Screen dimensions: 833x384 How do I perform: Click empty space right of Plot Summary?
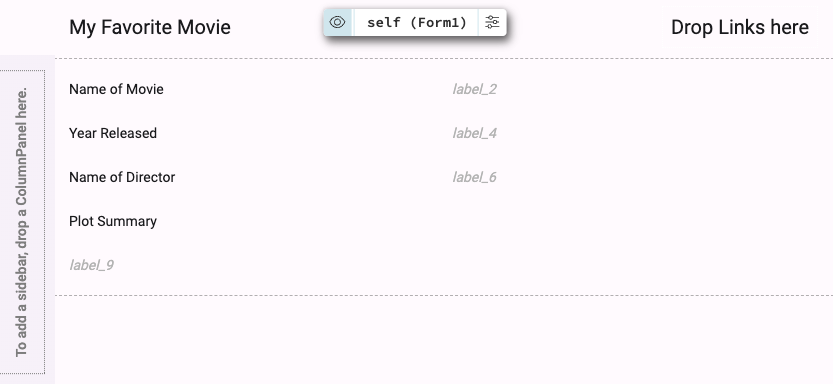(494, 221)
